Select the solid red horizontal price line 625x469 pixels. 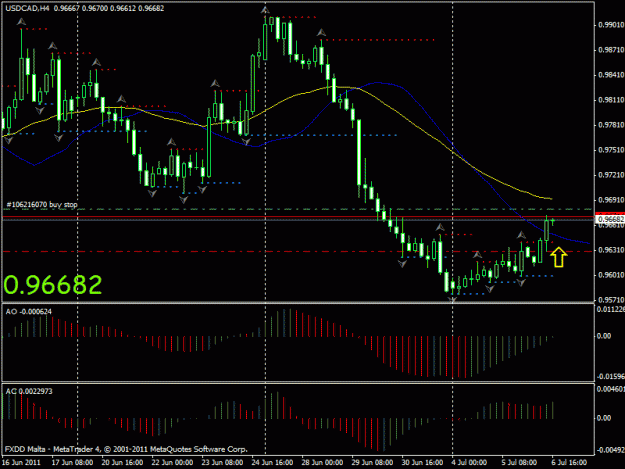(297, 217)
